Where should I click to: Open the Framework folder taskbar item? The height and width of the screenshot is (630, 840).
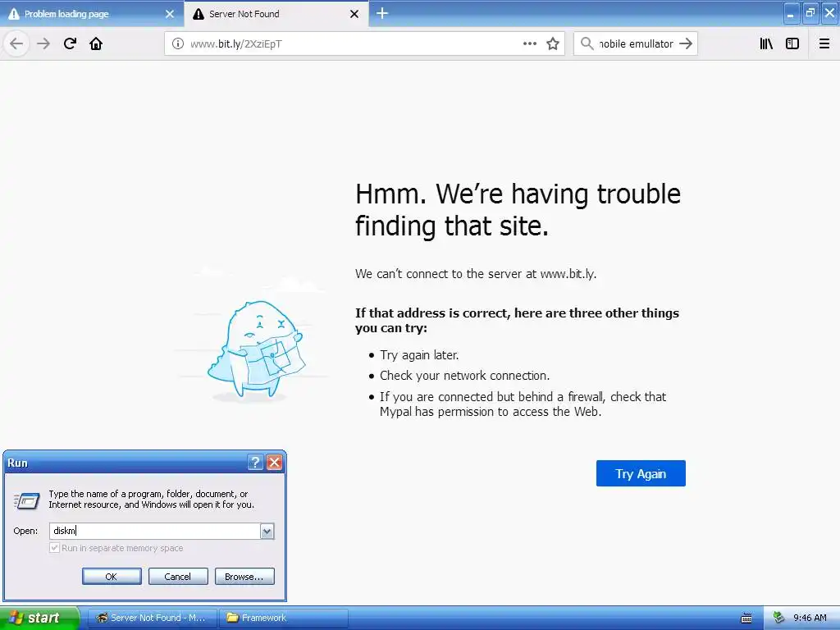pos(284,618)
